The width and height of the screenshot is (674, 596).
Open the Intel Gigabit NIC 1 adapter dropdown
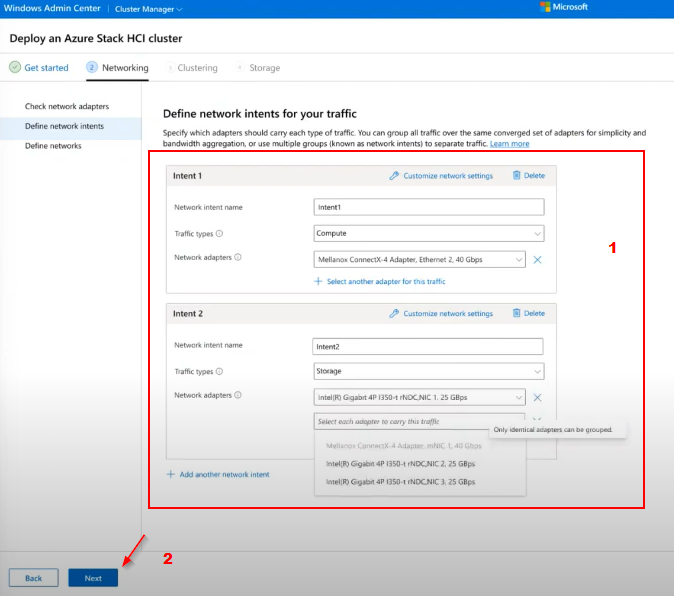pos(420,397)
